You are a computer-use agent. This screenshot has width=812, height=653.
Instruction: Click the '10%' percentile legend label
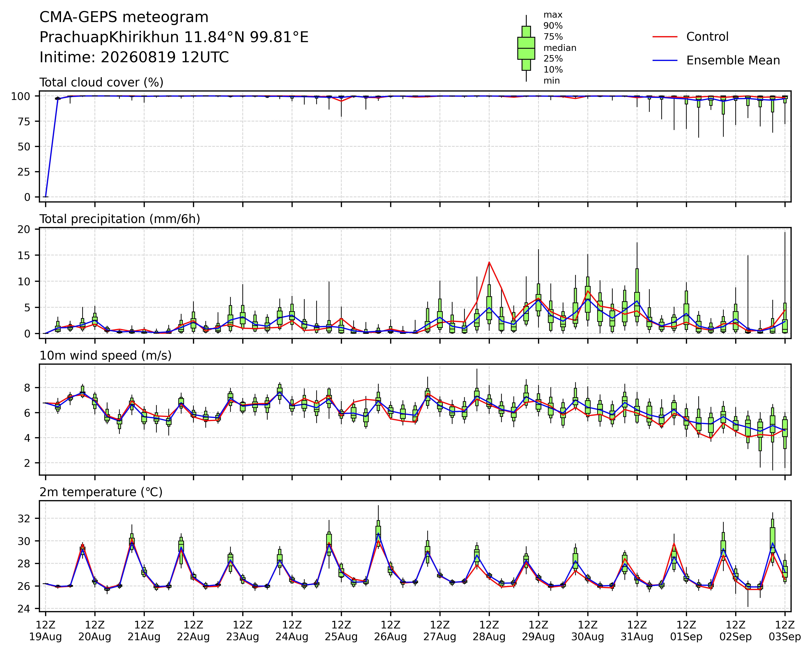[x=553, y=70]
